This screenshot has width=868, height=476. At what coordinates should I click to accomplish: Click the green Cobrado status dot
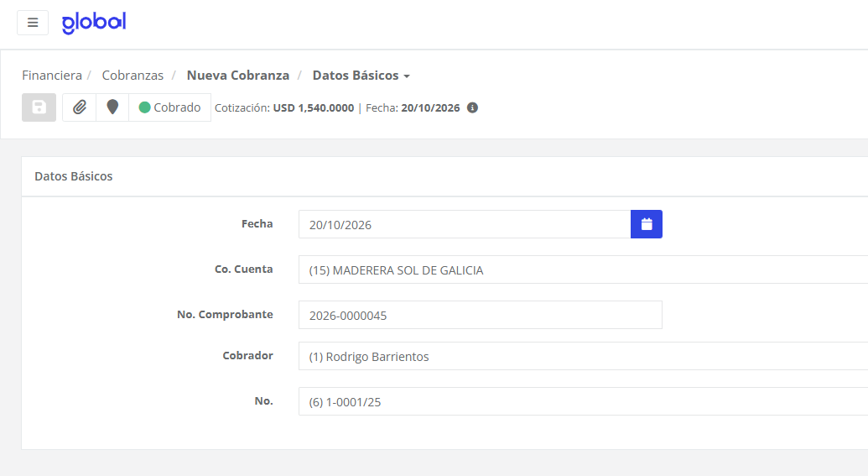pyautogui.click(x=144, y=107)
